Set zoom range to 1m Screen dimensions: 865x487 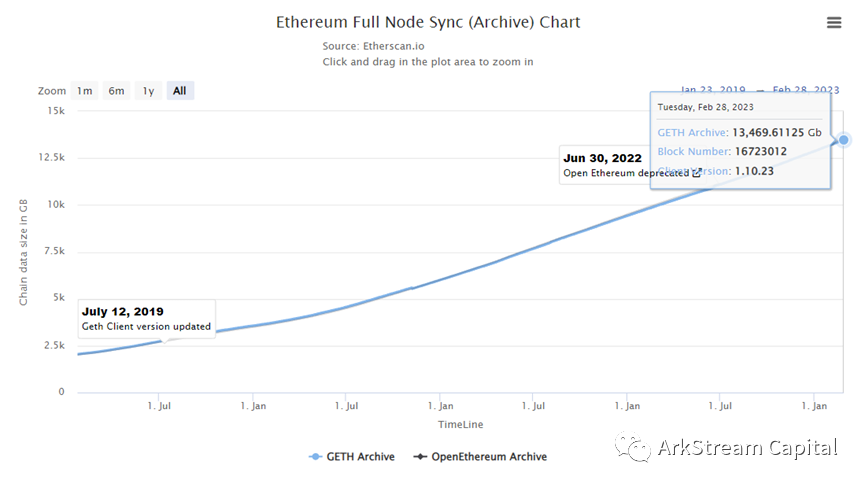85,91
